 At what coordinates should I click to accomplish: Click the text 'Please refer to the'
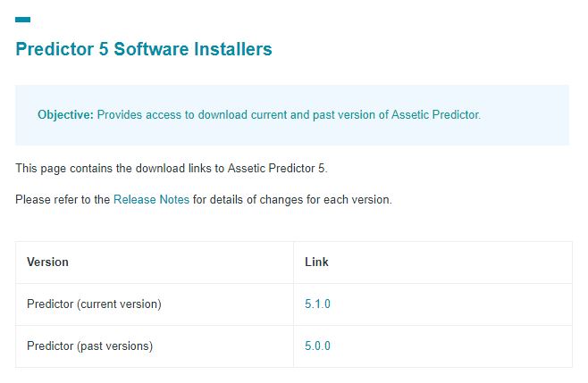pyautogui.click(x=63, y=199)
